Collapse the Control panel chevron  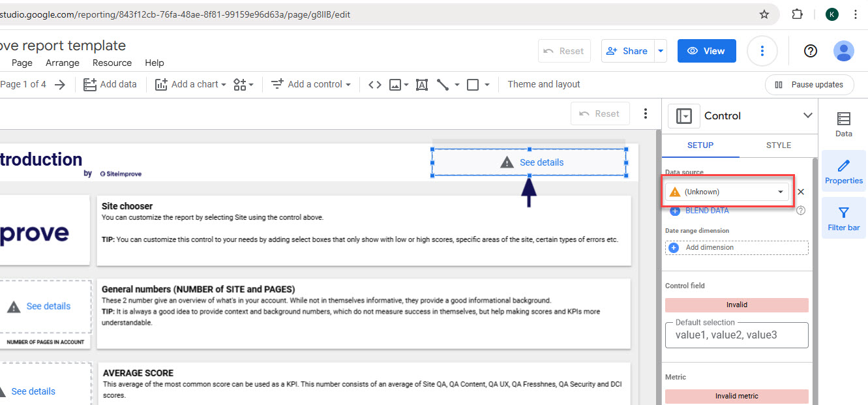808,115
